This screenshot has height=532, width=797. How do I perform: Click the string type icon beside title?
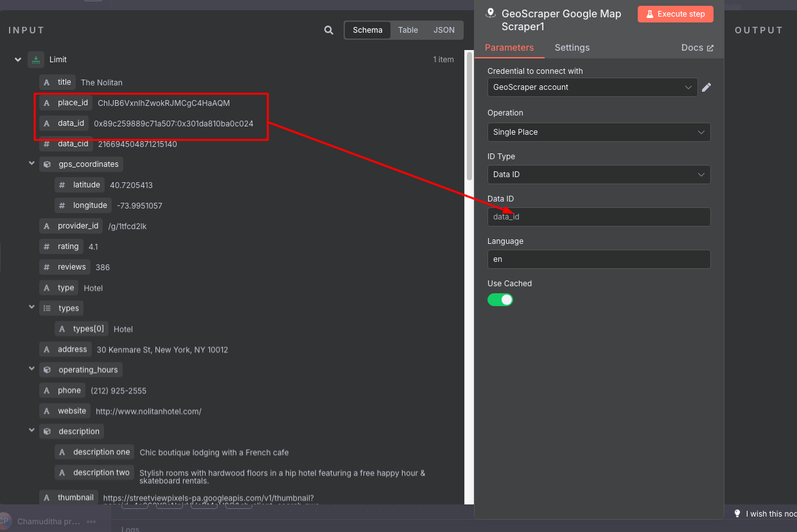click(46, 82)
